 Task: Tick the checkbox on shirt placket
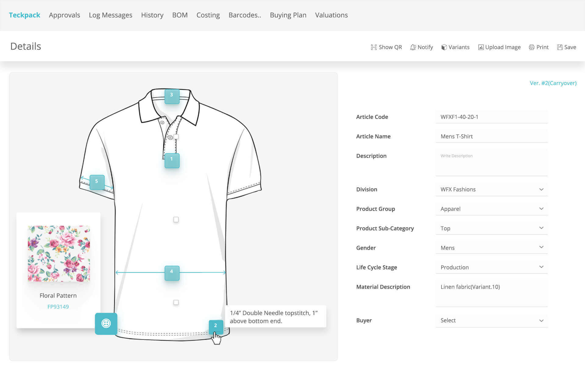[x=176, y=136]
